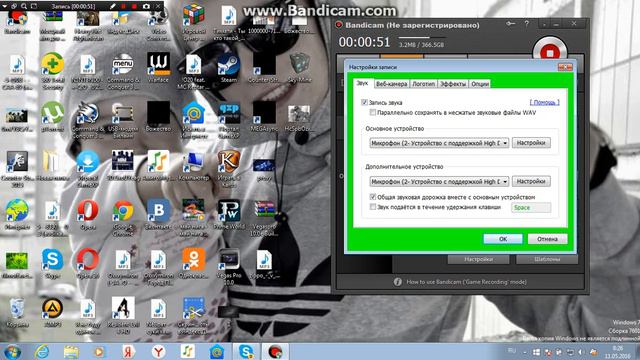Viewport: 640px width, 360px height.
Task: Select the WinRAR archive Vegas desktop icon
Action: pyautogui.click(x=264, y=216)
